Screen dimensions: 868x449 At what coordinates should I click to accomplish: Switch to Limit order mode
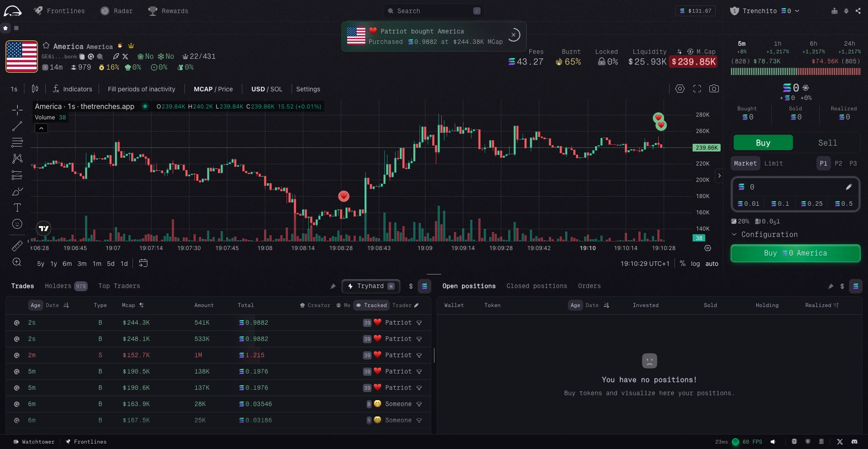coord(774,163)
